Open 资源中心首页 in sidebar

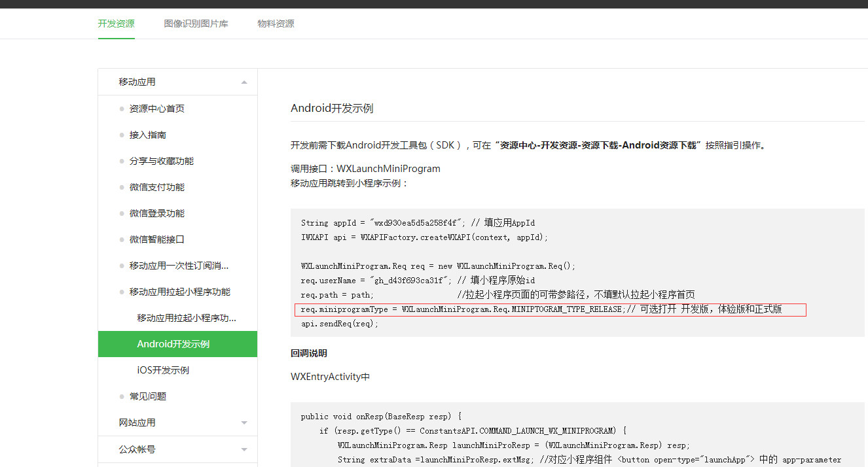tap(157, 109)
